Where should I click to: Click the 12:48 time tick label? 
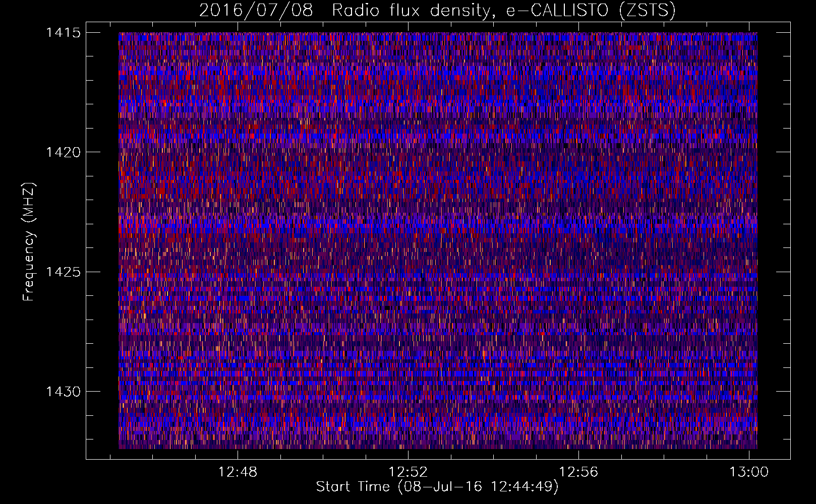(238, 472)
